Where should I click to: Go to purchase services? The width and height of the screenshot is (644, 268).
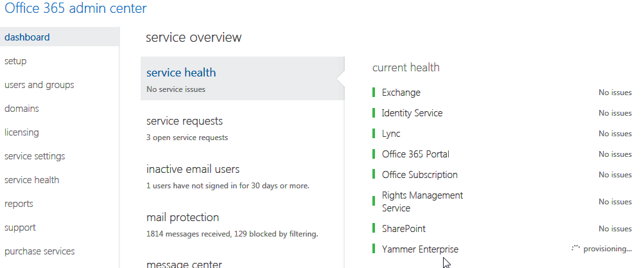39,251
